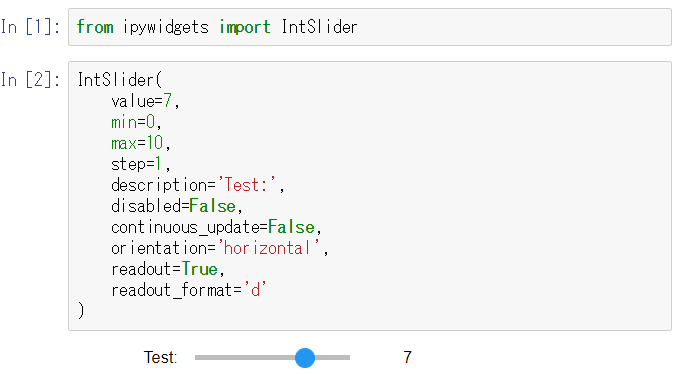The image size is (682, 374).
Task: Click the readout_format='d' line
Action: click(189, 290)
